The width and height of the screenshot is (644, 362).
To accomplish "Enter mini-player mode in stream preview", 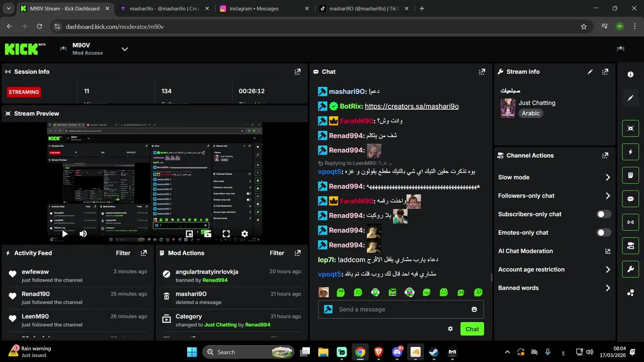I will pyautogui.click(x=189, y=234).
